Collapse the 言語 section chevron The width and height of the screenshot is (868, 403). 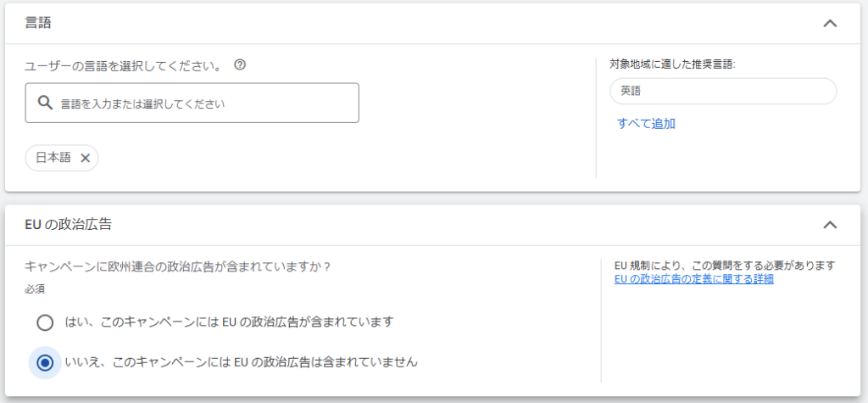point(830,24)
